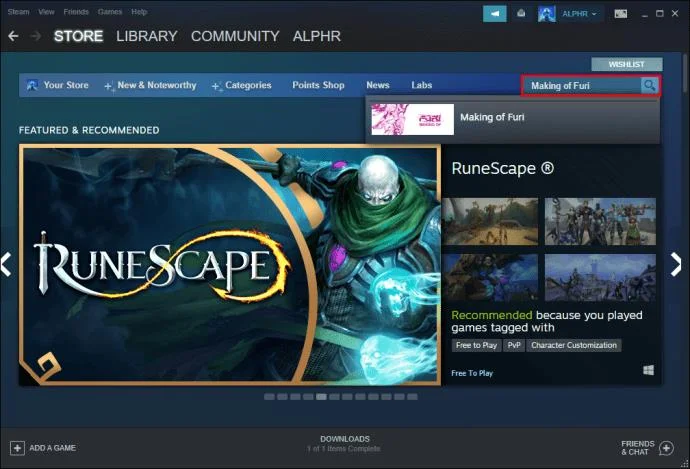
Task: Click the search magnifier icon
Action: (649, 85)
